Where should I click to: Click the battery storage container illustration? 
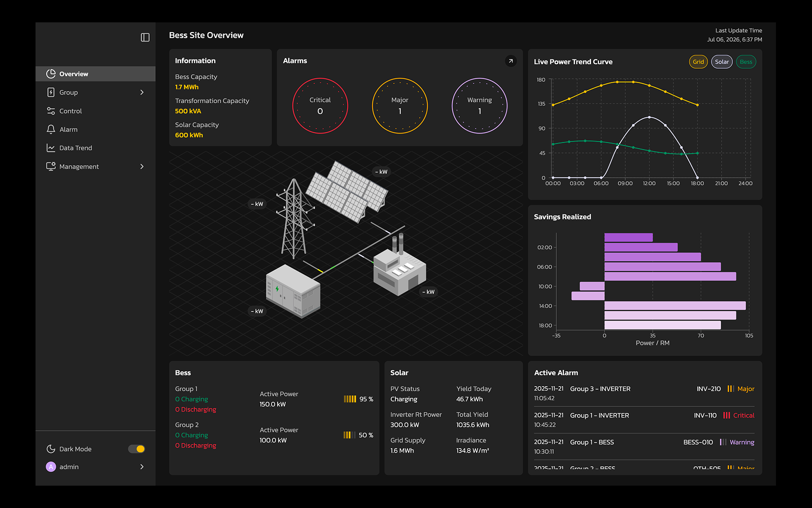293,291
